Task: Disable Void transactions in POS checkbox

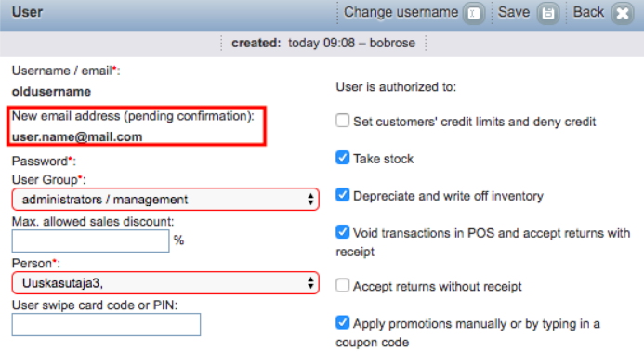Action: [x=343, y=232]
